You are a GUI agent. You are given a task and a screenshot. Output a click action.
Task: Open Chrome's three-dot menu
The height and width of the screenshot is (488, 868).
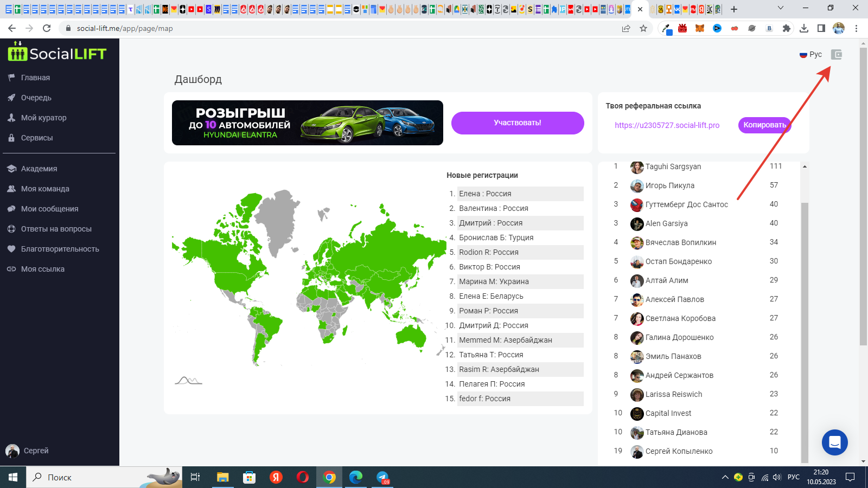tap(856, 28)
